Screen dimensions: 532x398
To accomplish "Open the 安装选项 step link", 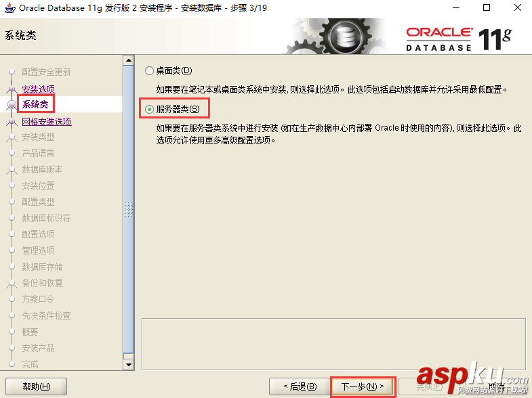I will tap(39, 89).
